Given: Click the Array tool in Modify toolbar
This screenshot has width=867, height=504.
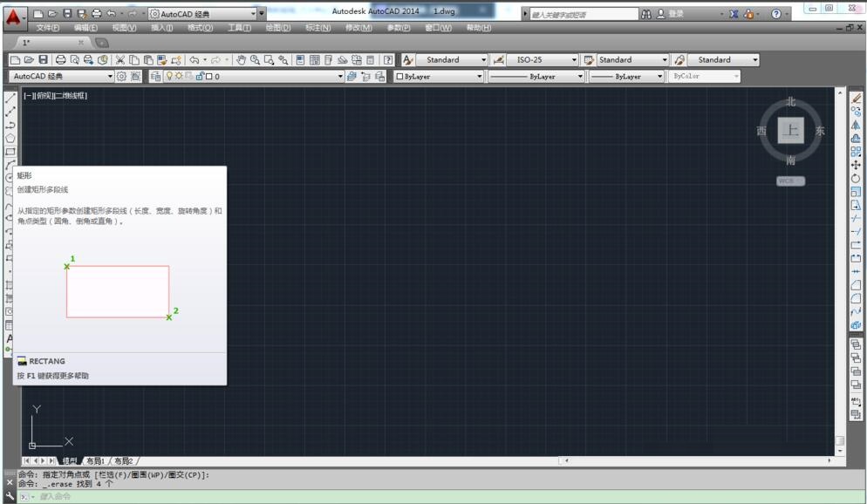Looking at the screenshot, I should click(x=856, y=152).
